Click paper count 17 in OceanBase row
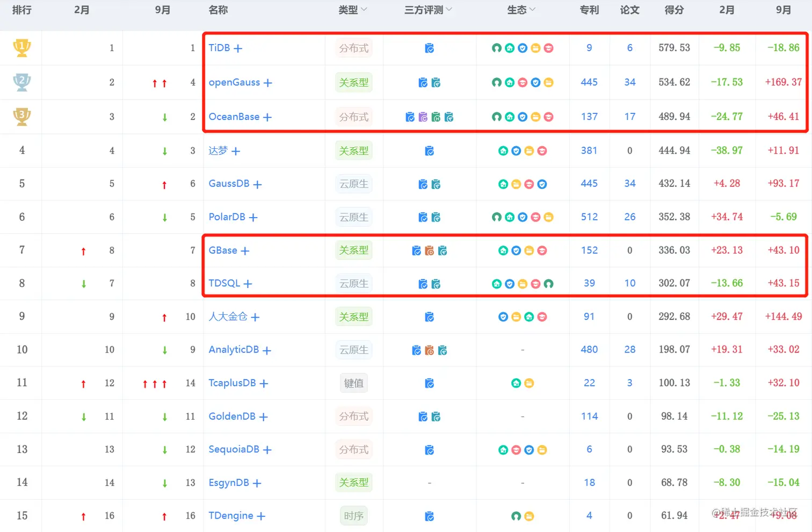 tap(630, 117)
